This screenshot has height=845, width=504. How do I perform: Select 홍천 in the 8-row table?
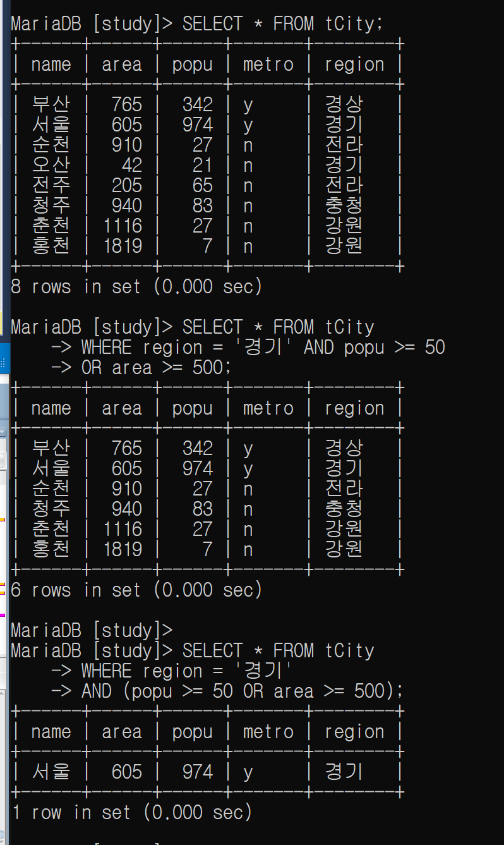(51, 246)
